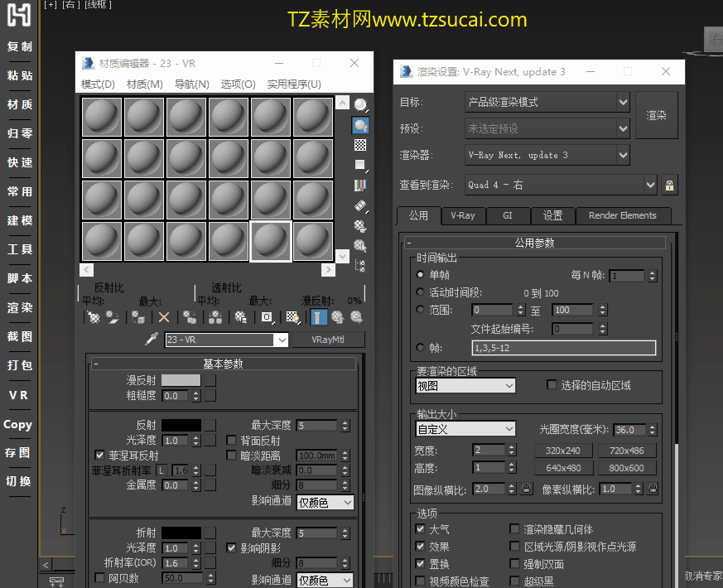The image size is (723, 588).
Task: Click the Sample Type sphere icon
Action: pyautogui.click(x=360, y=105)
